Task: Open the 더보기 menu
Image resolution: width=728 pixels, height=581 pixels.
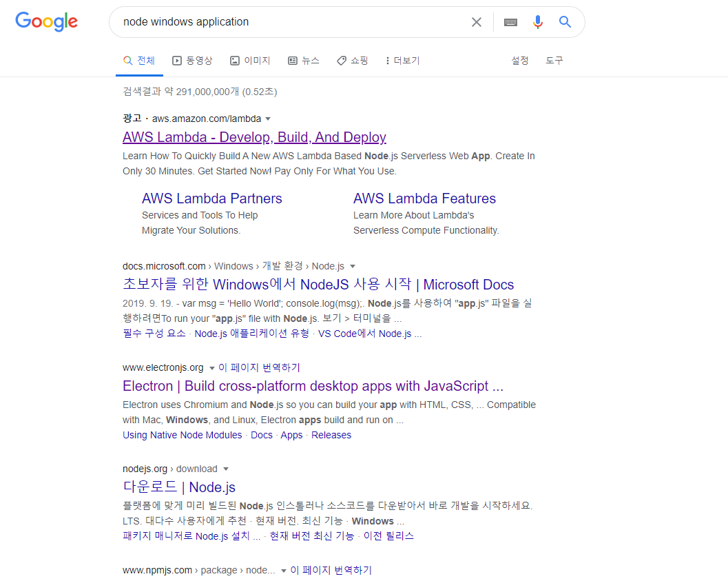Action: coord(402,61)
